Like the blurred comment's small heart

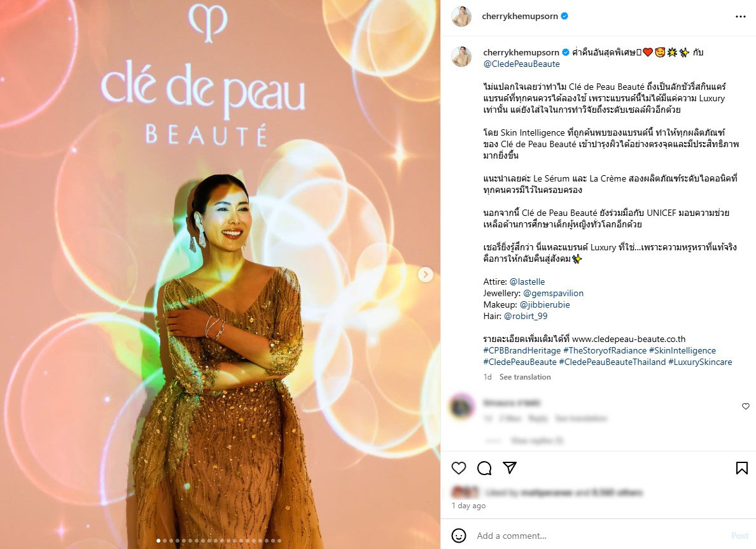click(745, 406)
